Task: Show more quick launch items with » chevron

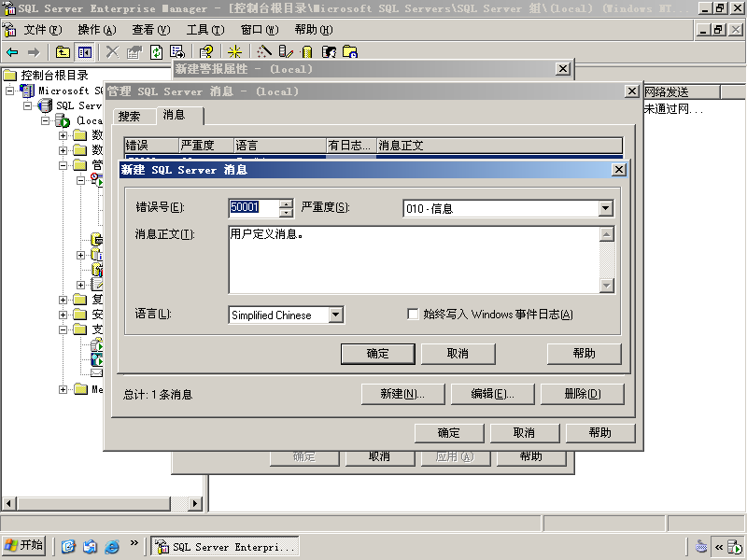Action: coord(134,542)
